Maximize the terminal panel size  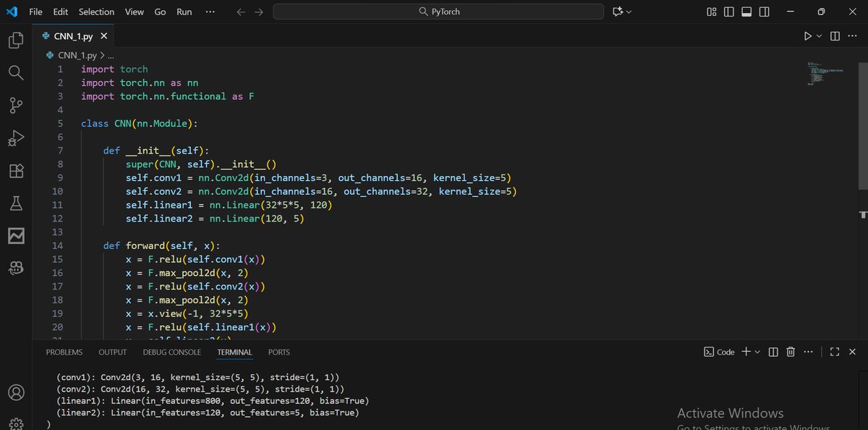[834, 352]
